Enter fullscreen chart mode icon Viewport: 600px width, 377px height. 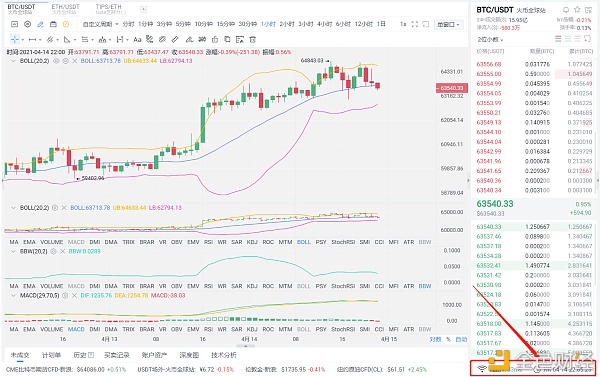point(414,24)
